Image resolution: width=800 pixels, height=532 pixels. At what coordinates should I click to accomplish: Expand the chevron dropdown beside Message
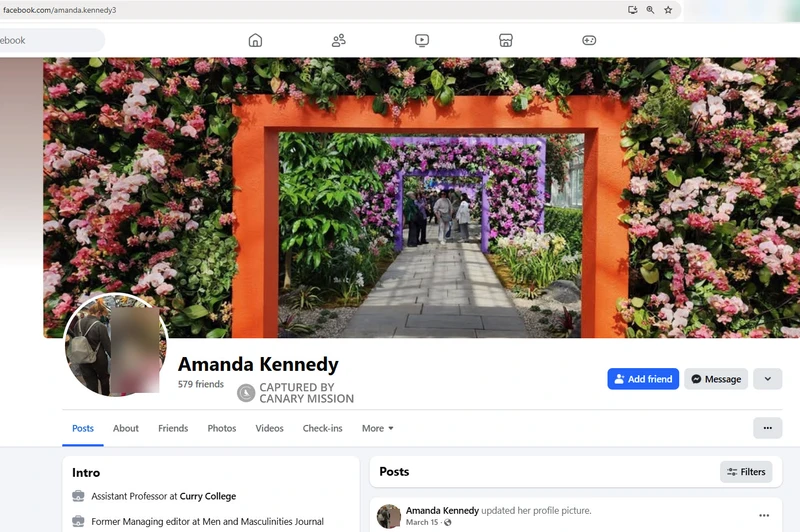point(767,379)
